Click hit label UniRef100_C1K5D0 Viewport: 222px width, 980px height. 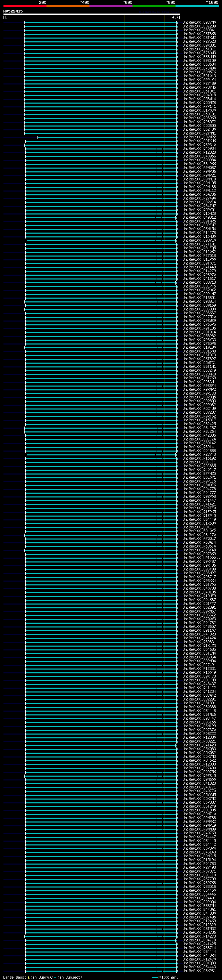[199, 524]
